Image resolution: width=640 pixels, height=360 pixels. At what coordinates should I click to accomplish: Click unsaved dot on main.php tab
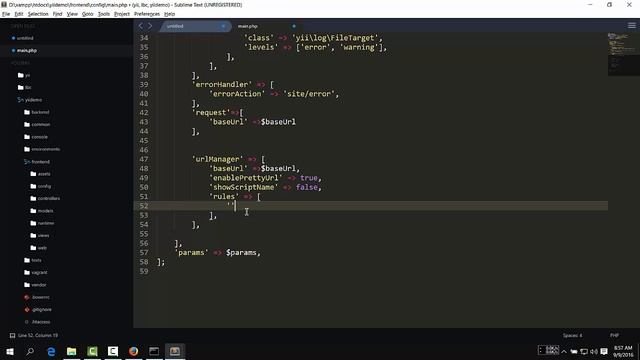point(294,26)
